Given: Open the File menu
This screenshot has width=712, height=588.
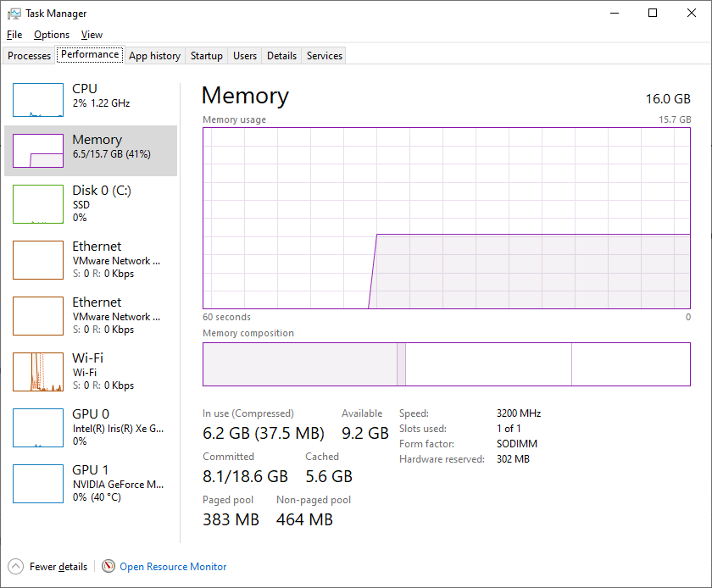Looking at the screenshot, I should pos(14,35).
